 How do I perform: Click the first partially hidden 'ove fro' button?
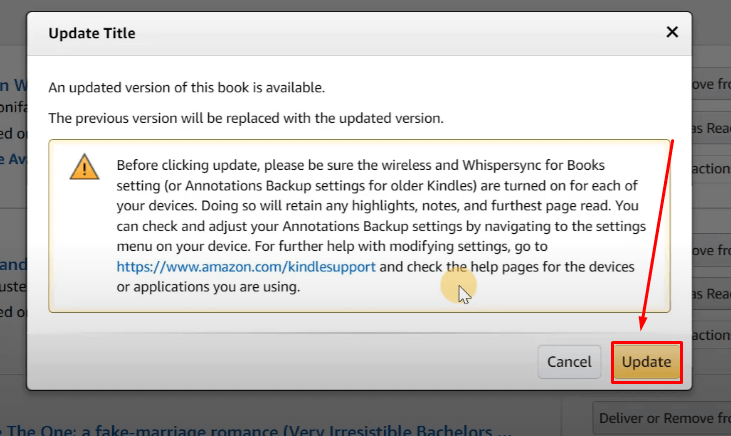click(x=711, y=84)
